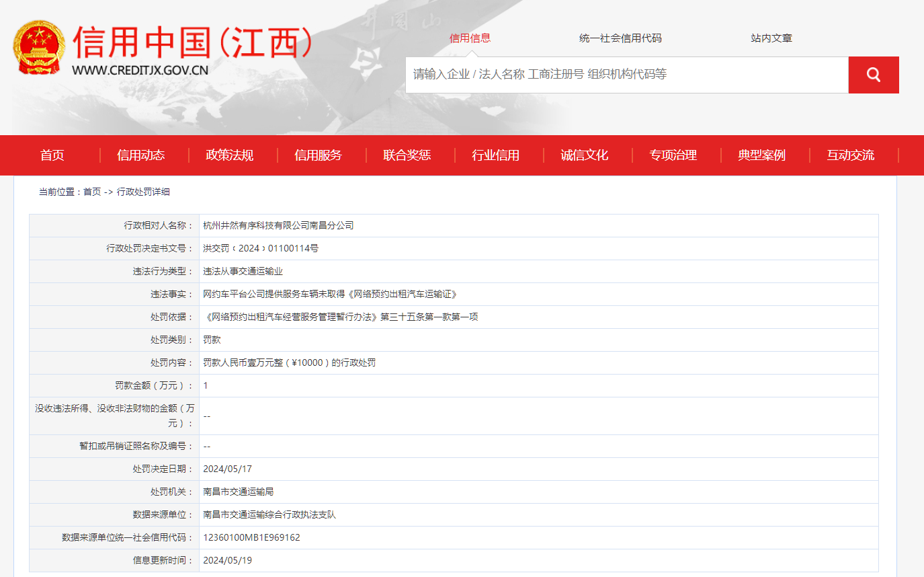
Task: Click company name 杭州井然有序科技有限公司南昌分公司
Action: point(278,225)
